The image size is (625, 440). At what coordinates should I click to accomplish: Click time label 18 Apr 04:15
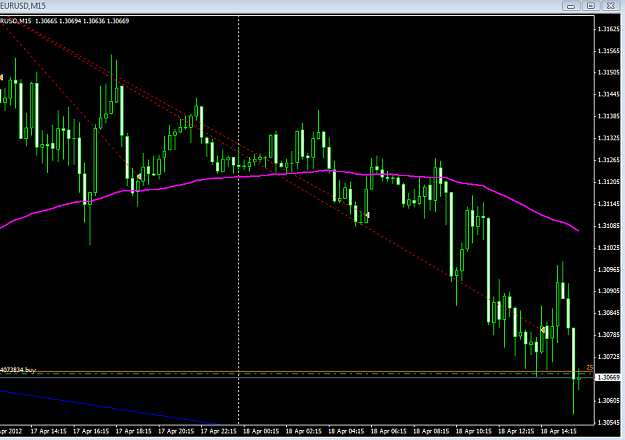(346, 431)
